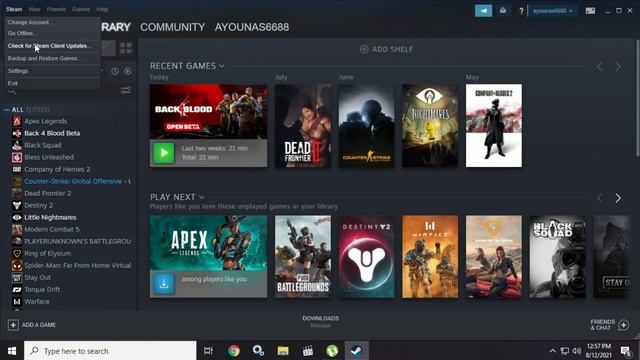Open the Help menu
640x360 pixels.
[x=102, y=9]
